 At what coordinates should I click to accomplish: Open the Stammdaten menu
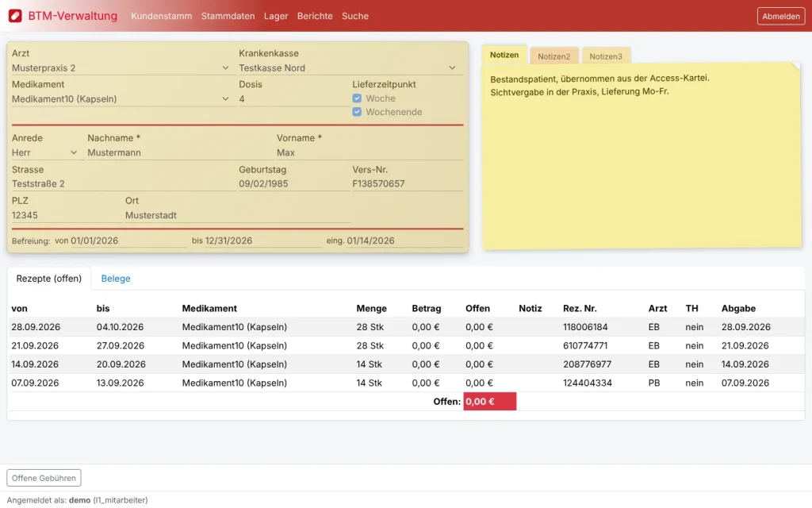click(228, 16)
